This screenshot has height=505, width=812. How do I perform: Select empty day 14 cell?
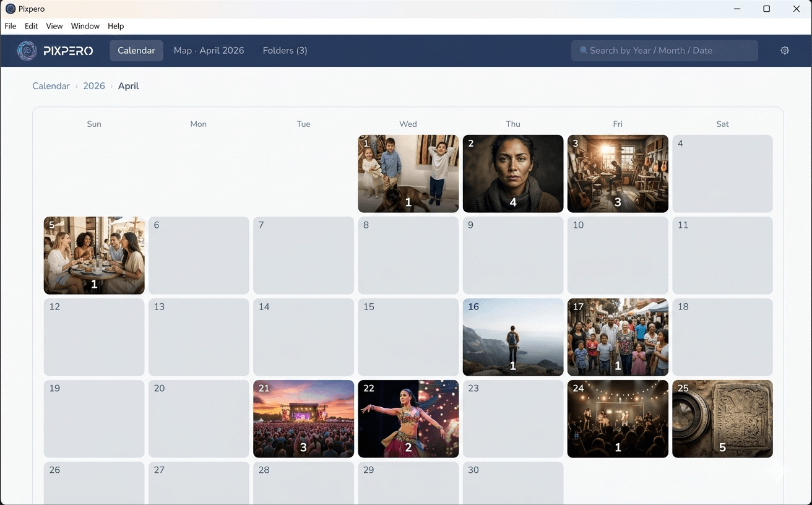coord(304,337)
